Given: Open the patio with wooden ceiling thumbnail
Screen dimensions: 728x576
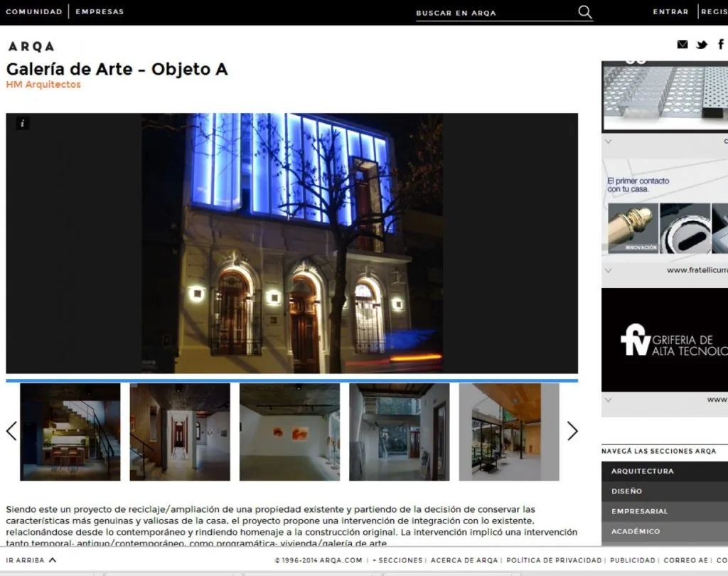Looking at the screenshot, I should pos(509,432).
